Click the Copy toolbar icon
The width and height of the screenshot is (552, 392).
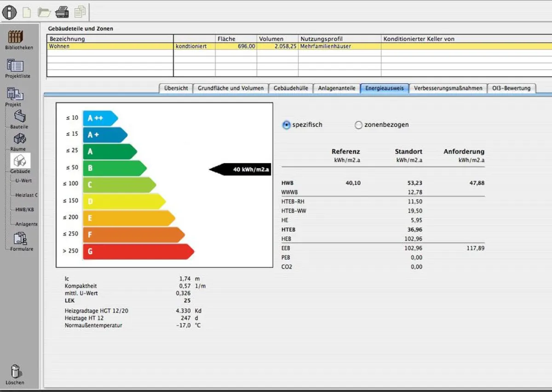(x=79, y=12)
